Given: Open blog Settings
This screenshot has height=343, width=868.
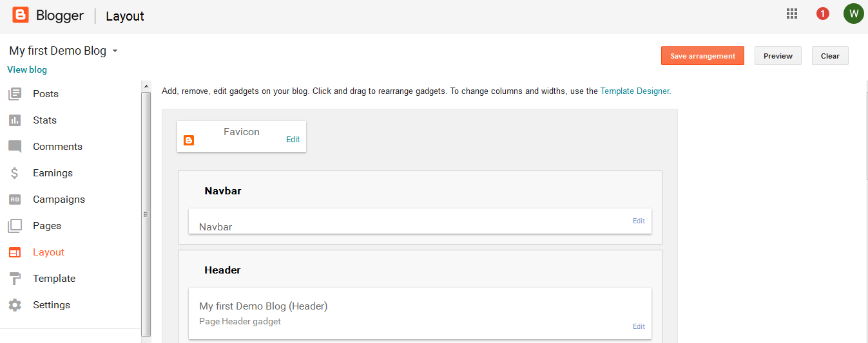Looking at the screenshot, I should (52, 305).
